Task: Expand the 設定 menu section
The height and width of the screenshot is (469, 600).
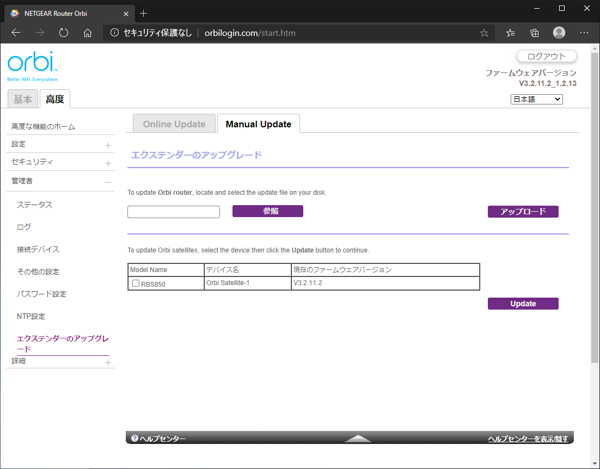Action: pos(108,145)
